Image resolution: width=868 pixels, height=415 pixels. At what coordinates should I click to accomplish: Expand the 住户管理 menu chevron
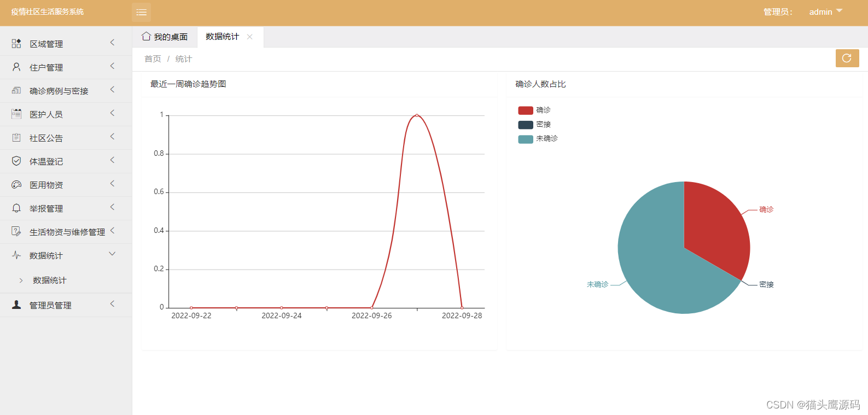coord(112,66)
